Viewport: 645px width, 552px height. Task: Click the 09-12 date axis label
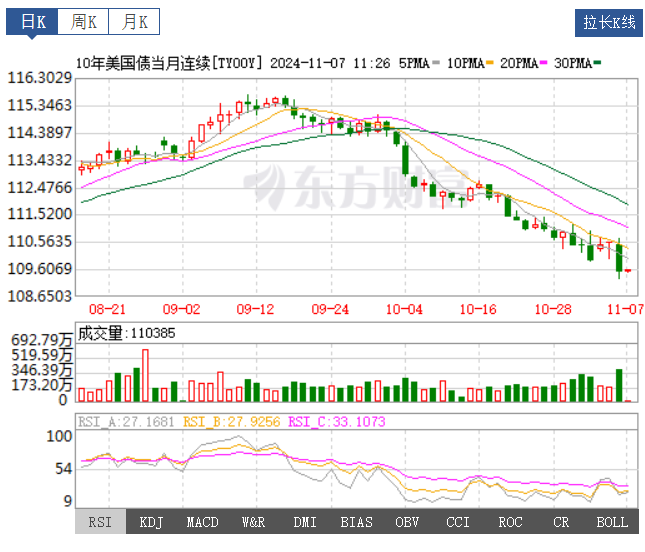pos(255,309)
